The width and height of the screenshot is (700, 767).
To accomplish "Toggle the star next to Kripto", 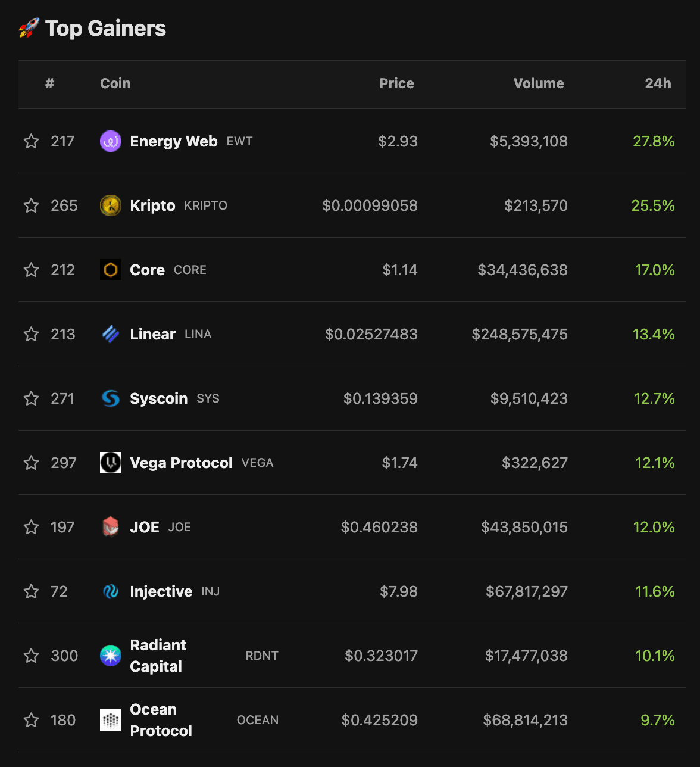I will pos(31,205).
